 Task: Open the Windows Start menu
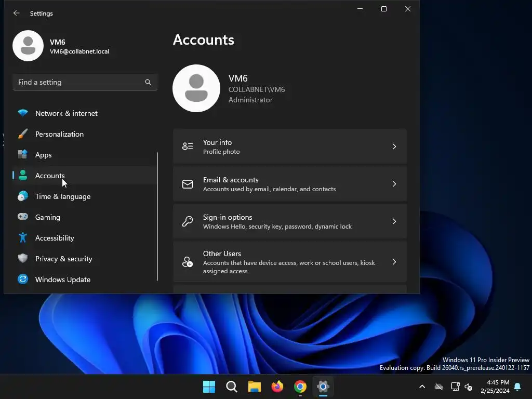click(209, 387)
